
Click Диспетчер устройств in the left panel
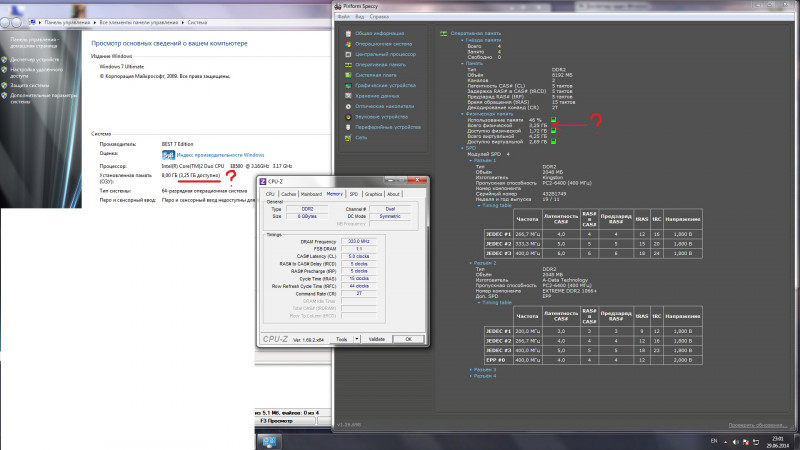click(34, 59)
